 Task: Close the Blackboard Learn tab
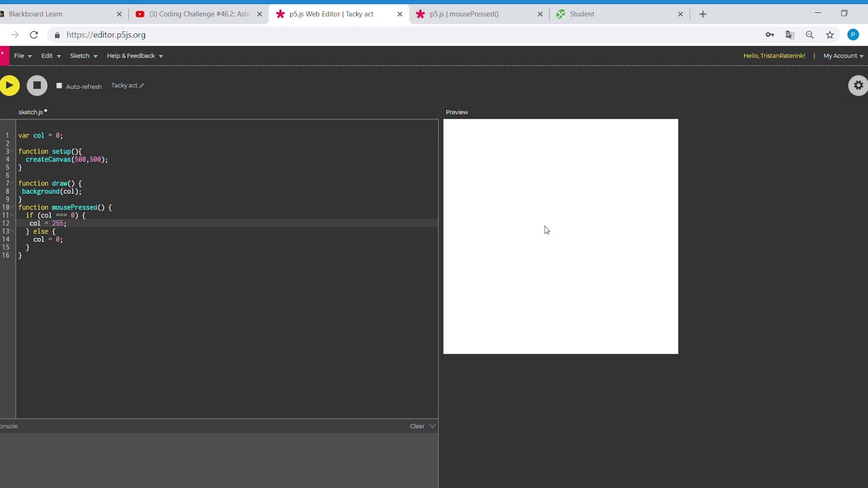coord(119,14)
